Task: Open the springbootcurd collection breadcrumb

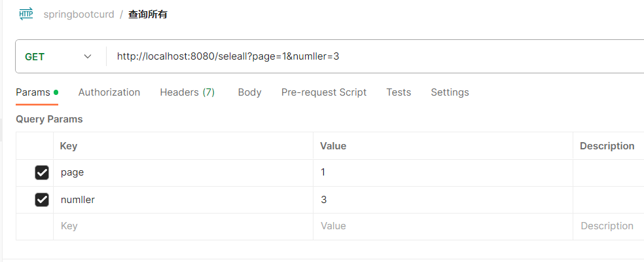Action: [79, 14]
